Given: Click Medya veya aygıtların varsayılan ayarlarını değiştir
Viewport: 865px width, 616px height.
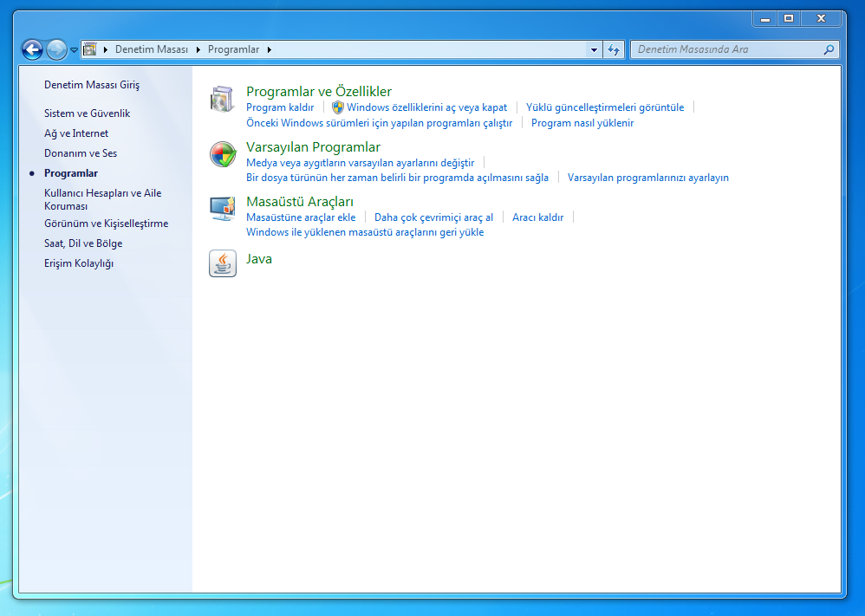Looking at the screenshot, I should click(361, 163).
